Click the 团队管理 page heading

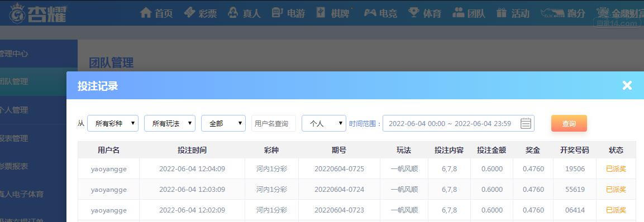click(x=111, y=63)
